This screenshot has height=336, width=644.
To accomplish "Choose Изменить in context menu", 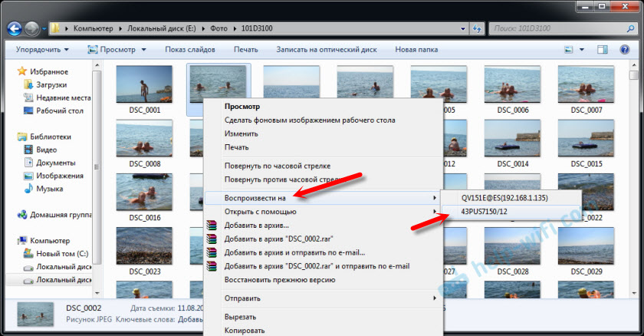I will 241,133.
